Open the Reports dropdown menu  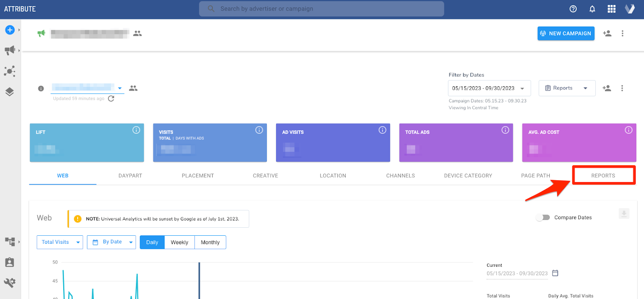tap(567, 88)
